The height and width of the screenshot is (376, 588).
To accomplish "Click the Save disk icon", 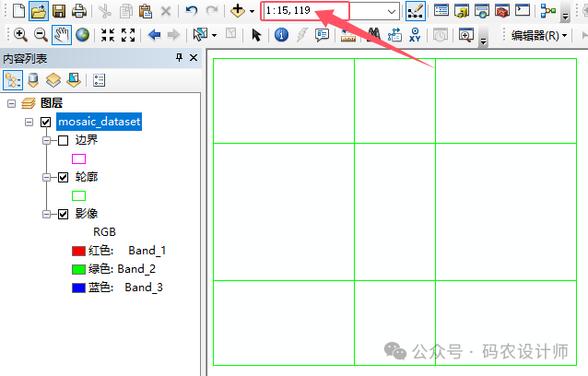I will [59, 11].
